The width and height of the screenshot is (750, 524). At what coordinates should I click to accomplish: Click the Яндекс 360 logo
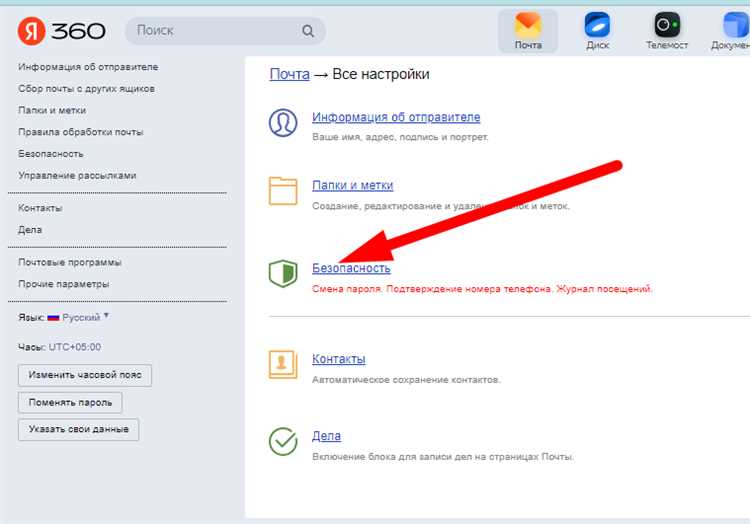(x=61, y=31)
